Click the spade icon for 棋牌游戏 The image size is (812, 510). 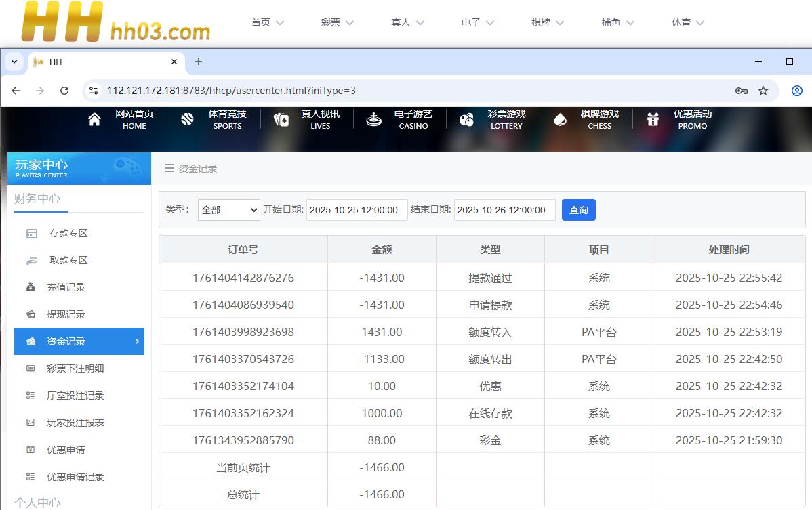pos(560,120)
